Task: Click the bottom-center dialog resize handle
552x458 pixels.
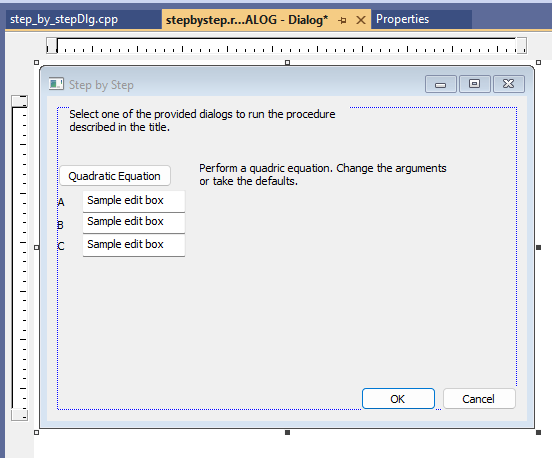Action: (287, 432)
